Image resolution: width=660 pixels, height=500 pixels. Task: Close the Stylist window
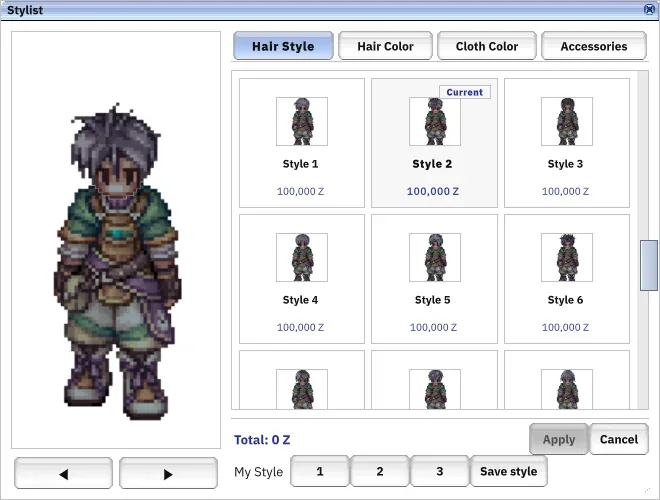pos(649,9)
